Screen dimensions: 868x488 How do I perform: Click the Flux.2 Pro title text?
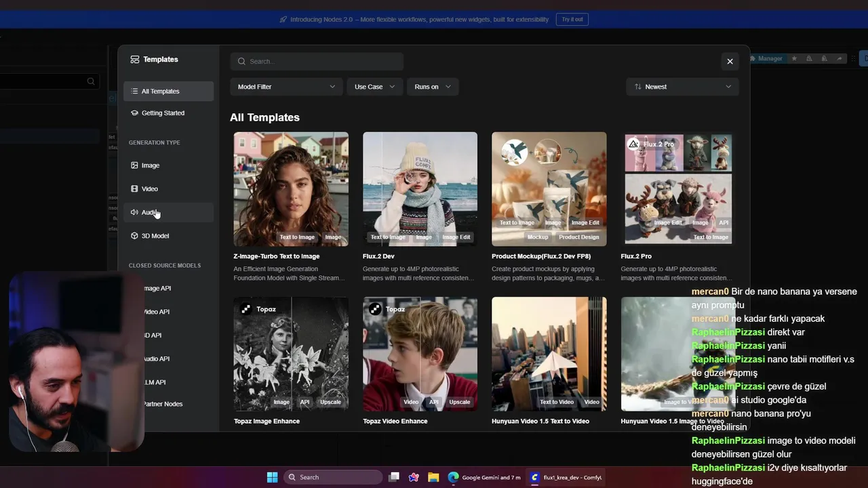click(x=636, y=256)
